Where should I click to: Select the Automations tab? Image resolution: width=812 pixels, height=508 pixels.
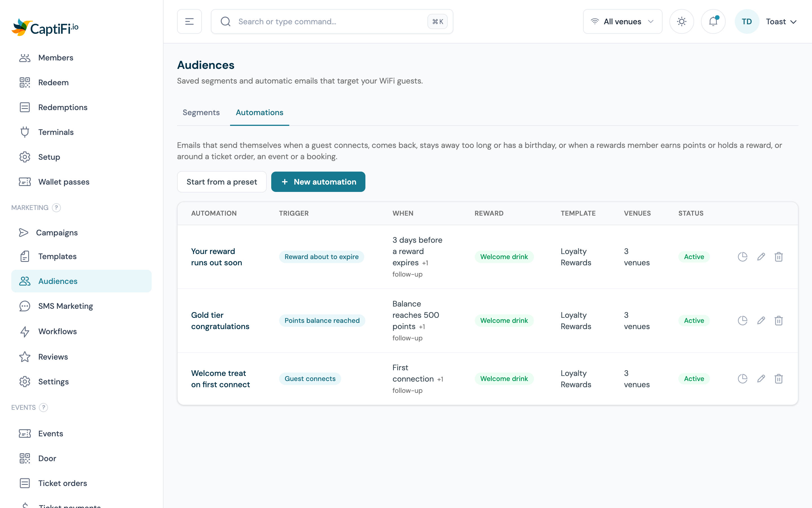click(x=259, y=113)
